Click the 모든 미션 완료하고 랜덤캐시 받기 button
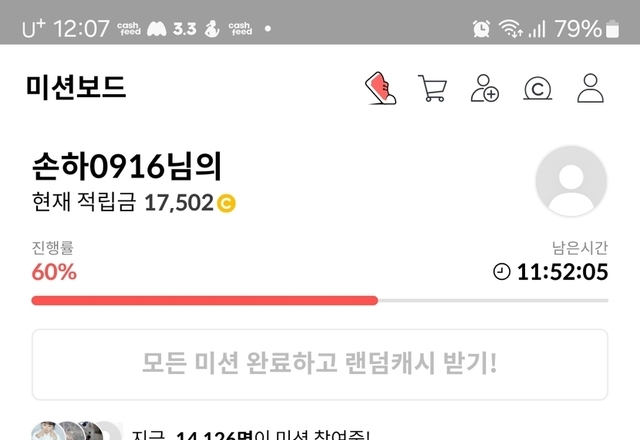The image size is (640, 440). click(320, 364)
